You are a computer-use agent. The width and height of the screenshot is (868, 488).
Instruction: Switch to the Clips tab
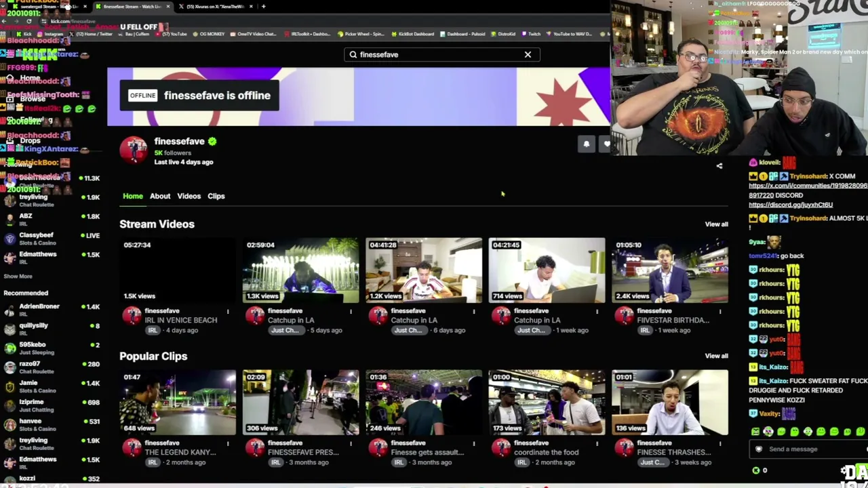[x=216, y=196]
